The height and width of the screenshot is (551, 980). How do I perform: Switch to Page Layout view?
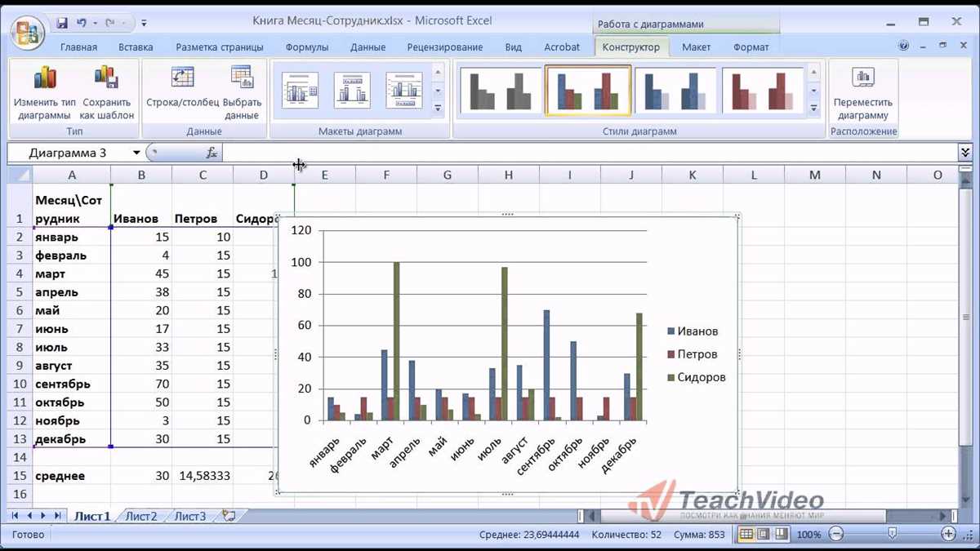tap(764, 534)
